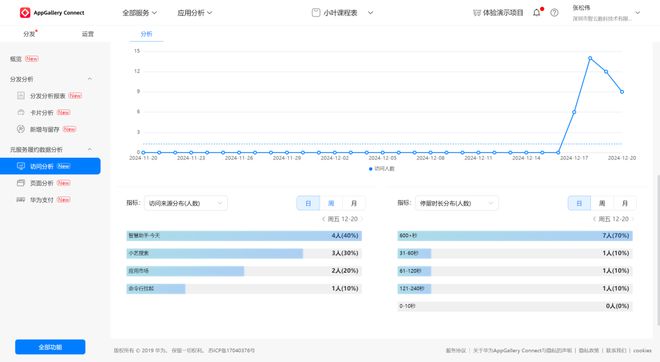Toggle the 访问人数 legend marker
660x362 pixels.
371,169
